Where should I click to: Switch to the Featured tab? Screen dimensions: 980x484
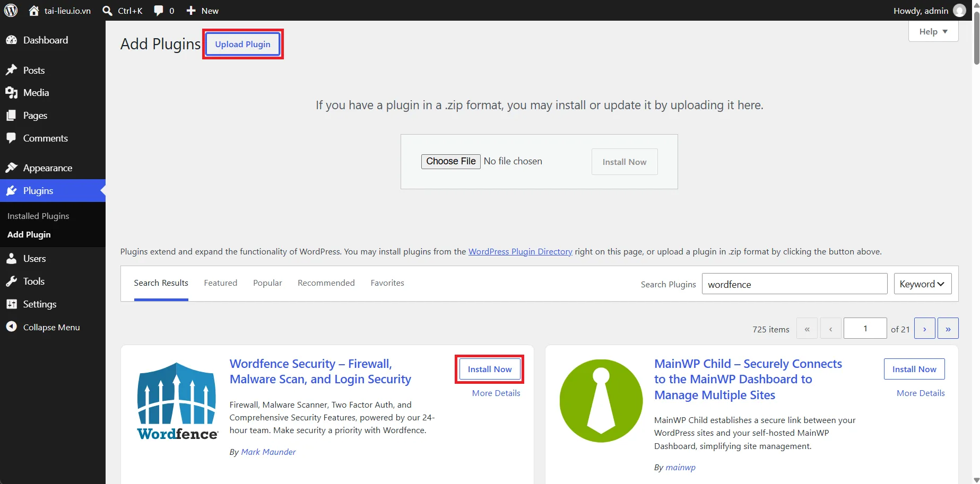pyautogui.click(x=221, y=283)
